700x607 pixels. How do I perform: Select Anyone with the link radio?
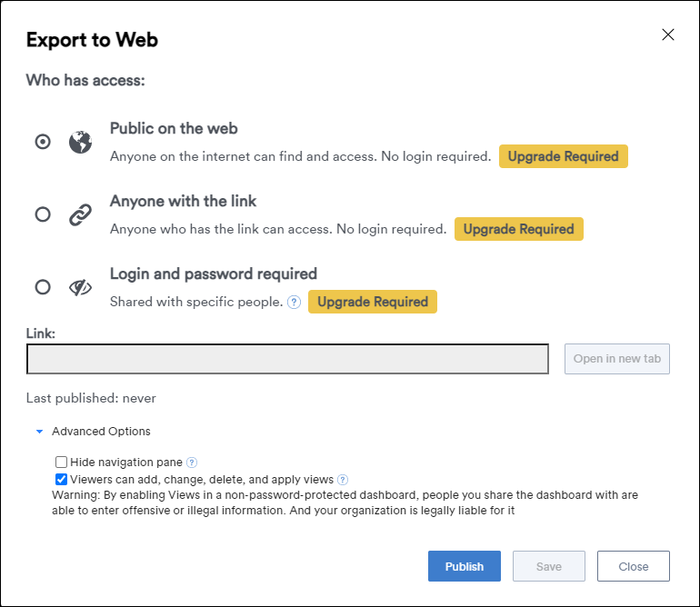point(43,214)
